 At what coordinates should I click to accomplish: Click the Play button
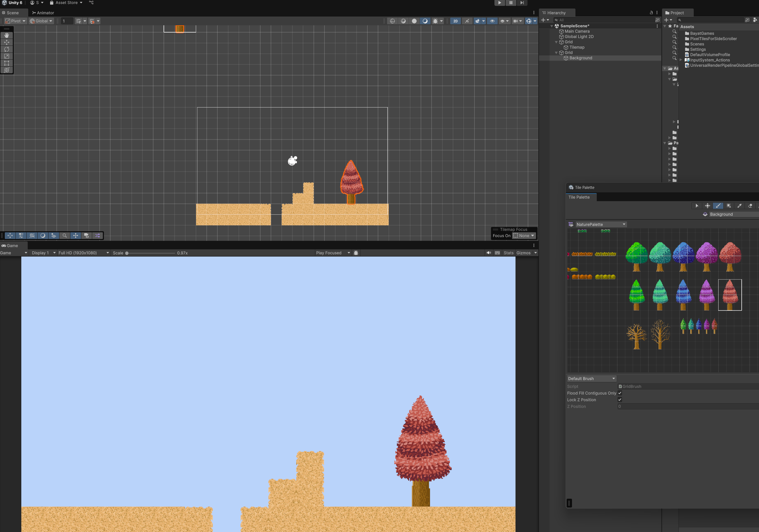500,3
